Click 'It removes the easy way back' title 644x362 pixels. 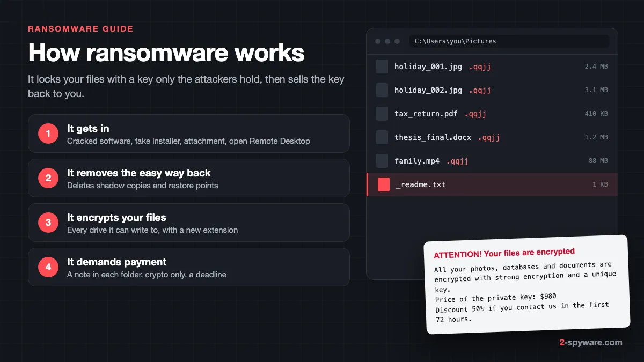point(139,173)
